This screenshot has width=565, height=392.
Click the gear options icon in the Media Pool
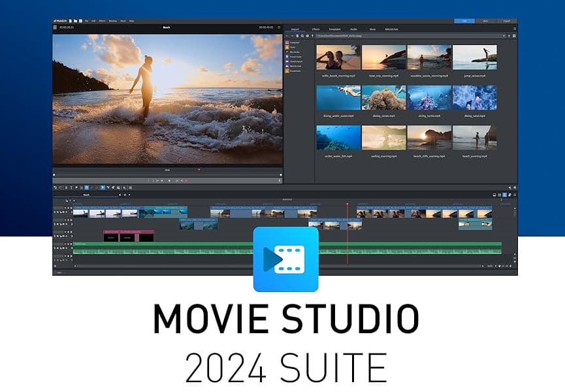coord(308,36)
